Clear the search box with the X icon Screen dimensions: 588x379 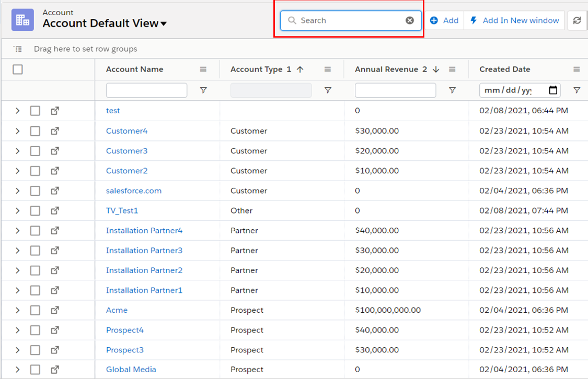410,20
